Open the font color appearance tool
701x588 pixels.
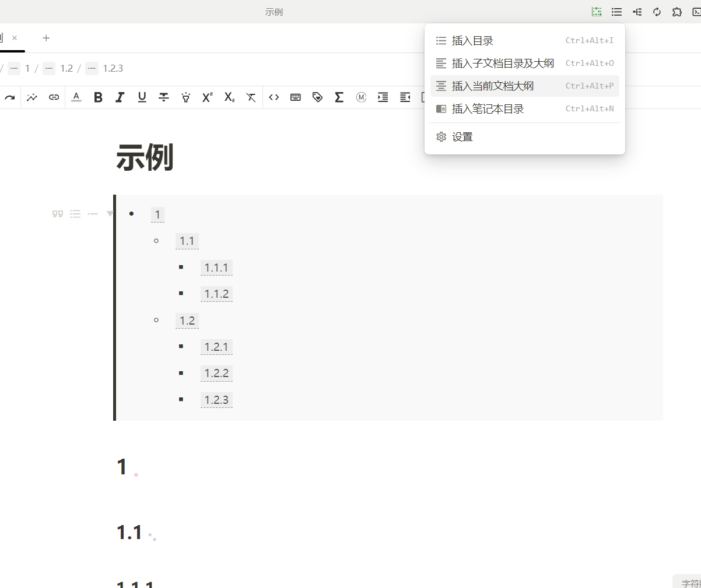[76, 97]
